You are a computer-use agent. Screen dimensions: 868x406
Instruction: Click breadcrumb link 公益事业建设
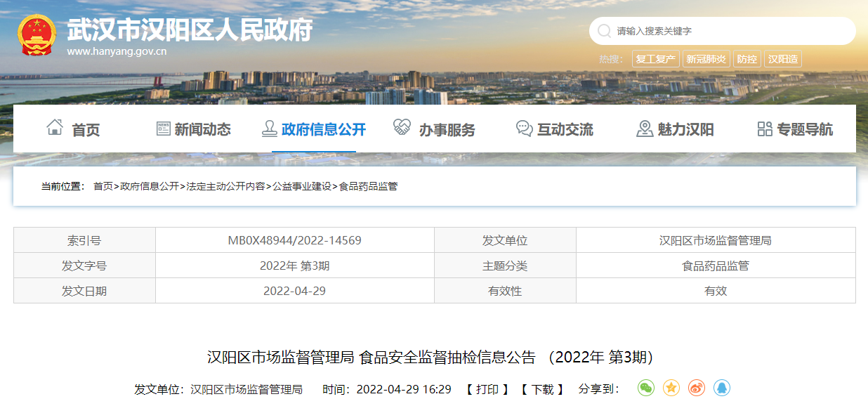pyautogui.click(x=301, y=186)
